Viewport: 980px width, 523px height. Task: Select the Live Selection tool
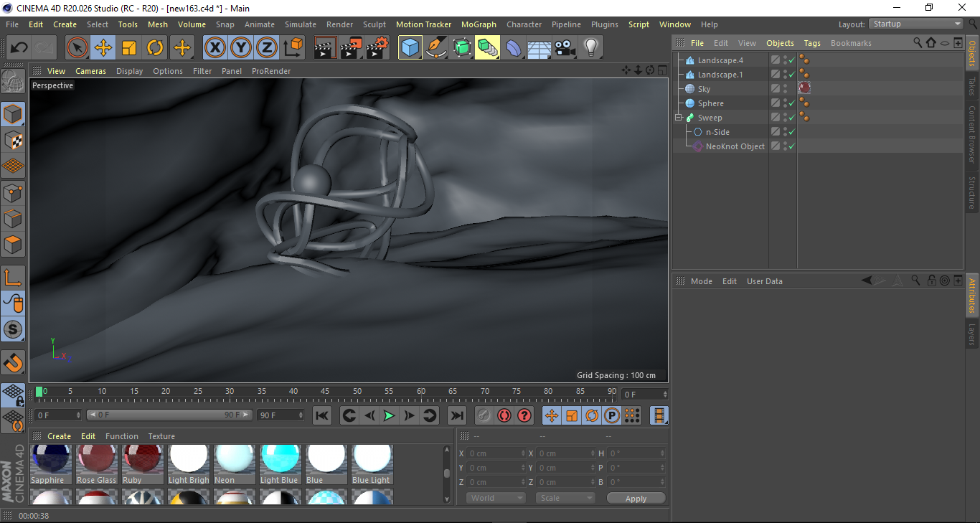77,48
